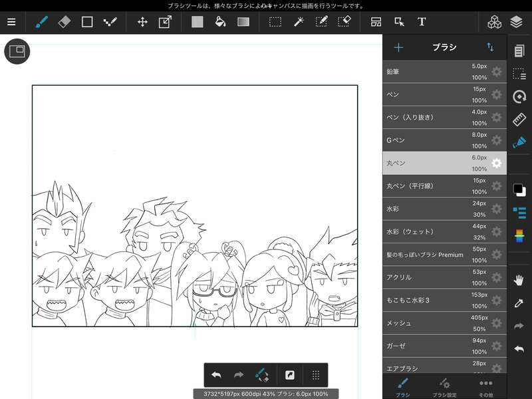
Task: Select the ガーゼ brush
Action: 444,346
